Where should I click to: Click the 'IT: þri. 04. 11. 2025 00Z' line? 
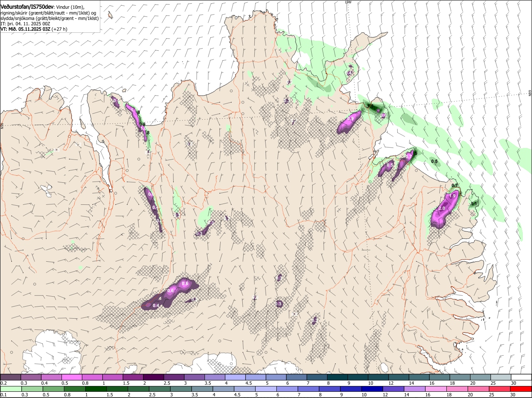pyautogui.click(x=25, y=24)
